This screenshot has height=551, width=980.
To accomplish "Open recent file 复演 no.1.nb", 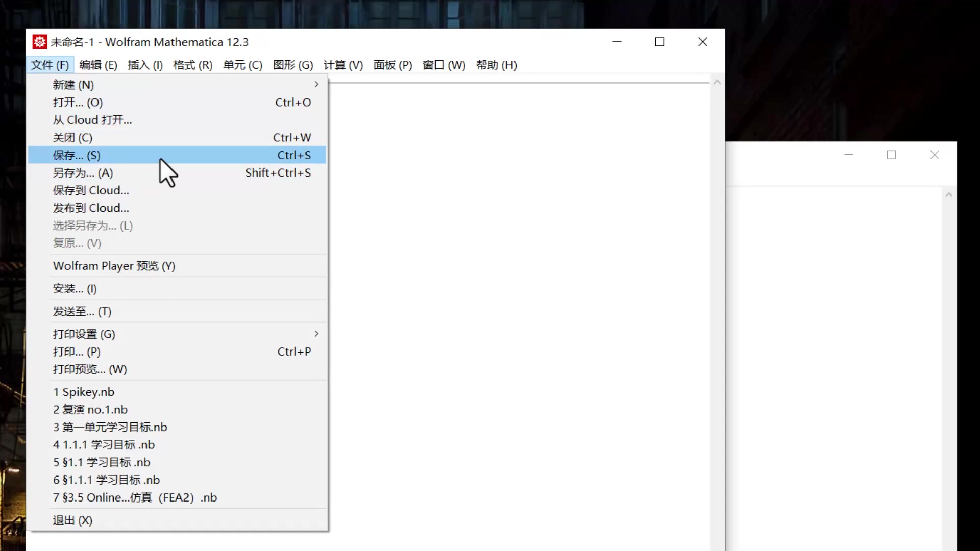I will click(x=90, y=409).
